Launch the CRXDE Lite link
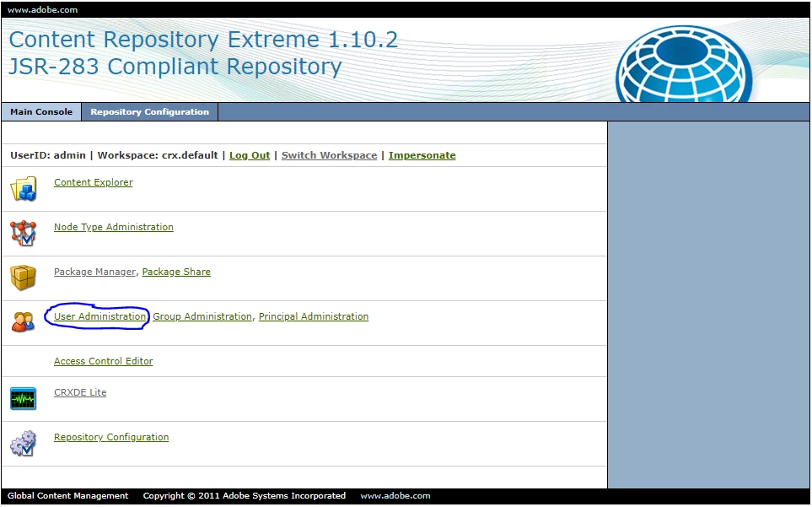 (80, 392)
